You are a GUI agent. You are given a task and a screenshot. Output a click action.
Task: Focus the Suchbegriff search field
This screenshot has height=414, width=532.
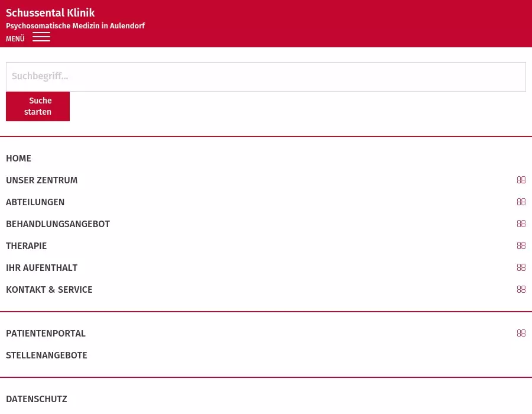coord(265,77)
